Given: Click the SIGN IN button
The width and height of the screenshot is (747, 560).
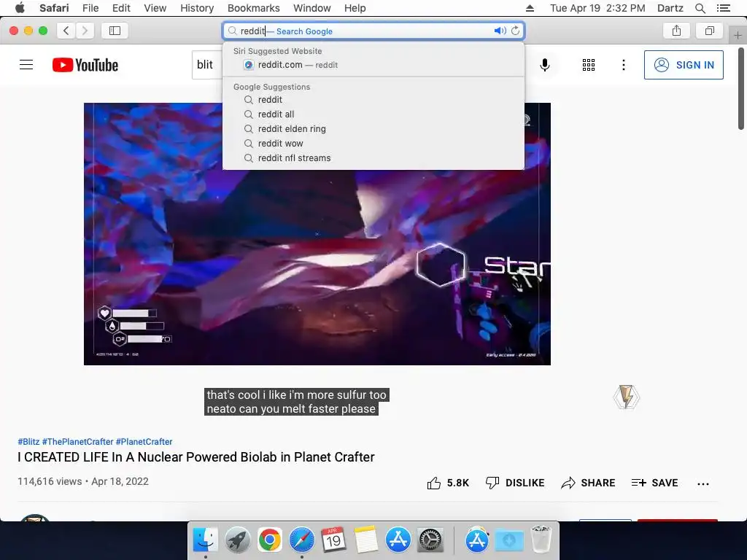Looking at the screenshot, I should click(684, 65).
